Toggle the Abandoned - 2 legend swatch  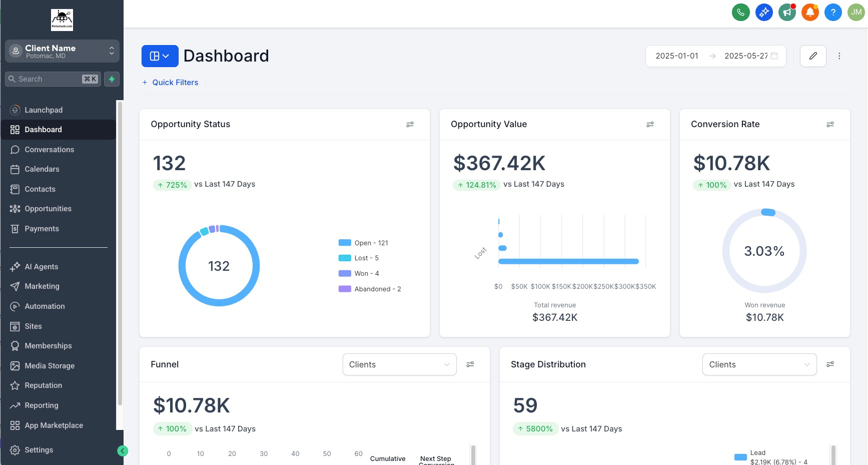[345, 289]
